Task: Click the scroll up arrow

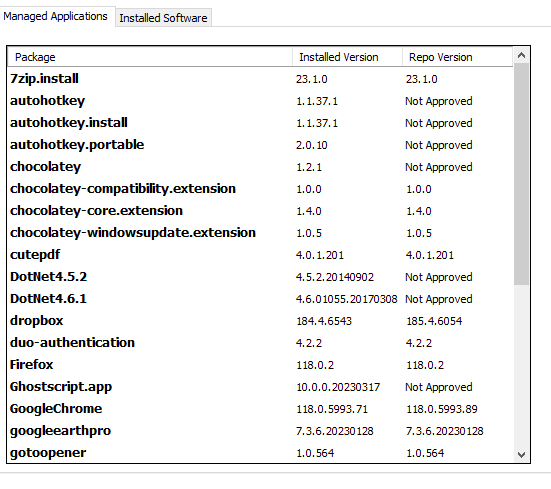Action: (521, 55)
